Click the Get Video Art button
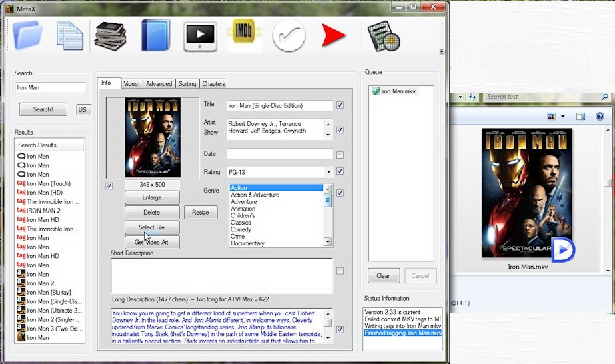Image resolution: width=615 pixels, height=364 pixels. click(152, 242)
